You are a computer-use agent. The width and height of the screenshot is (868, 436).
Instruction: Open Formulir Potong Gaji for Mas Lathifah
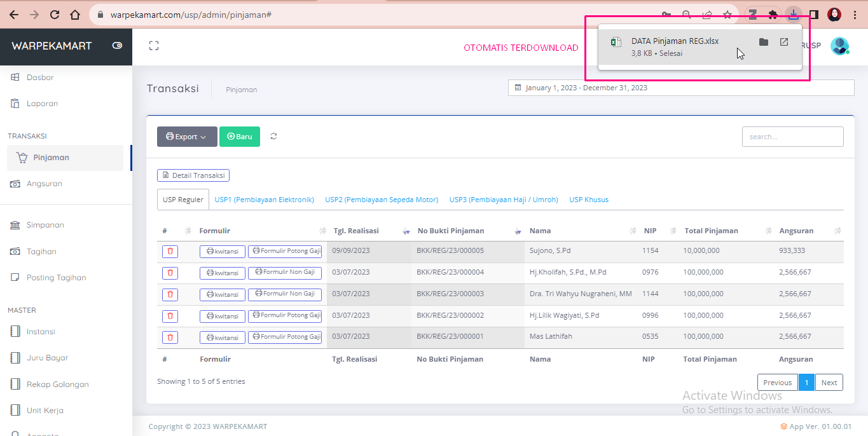click(285, 337)
